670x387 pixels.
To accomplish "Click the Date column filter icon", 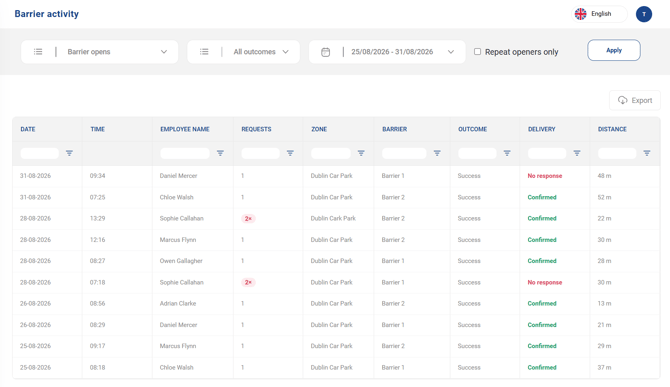I will (x=69, y=153).
